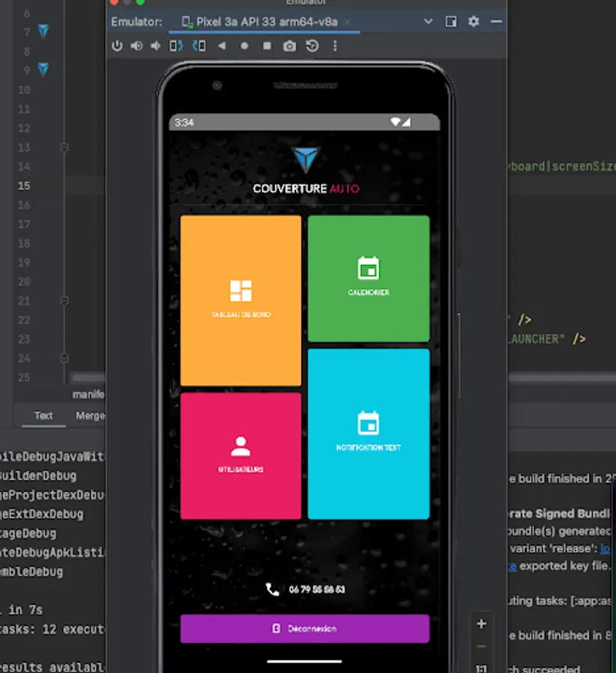616x673 pixels.
Task: Take a screenshot with the camera icon
Action: [x=289, y=46]
